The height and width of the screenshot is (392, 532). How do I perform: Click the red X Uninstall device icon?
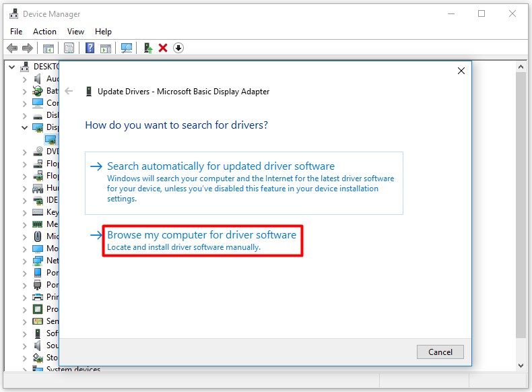coord(163,48)
